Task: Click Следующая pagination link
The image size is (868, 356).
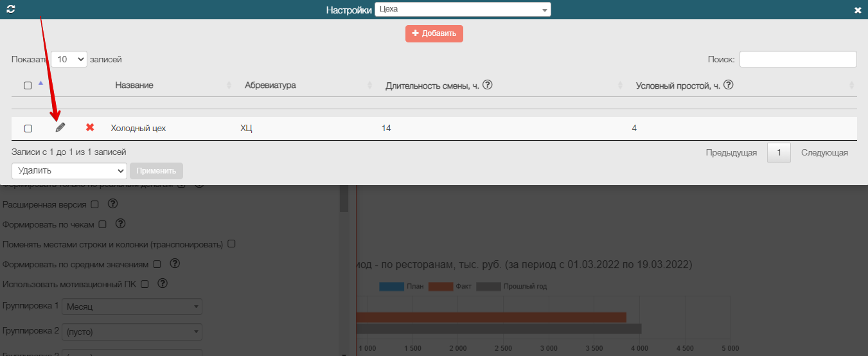Action: click(824, 153)
